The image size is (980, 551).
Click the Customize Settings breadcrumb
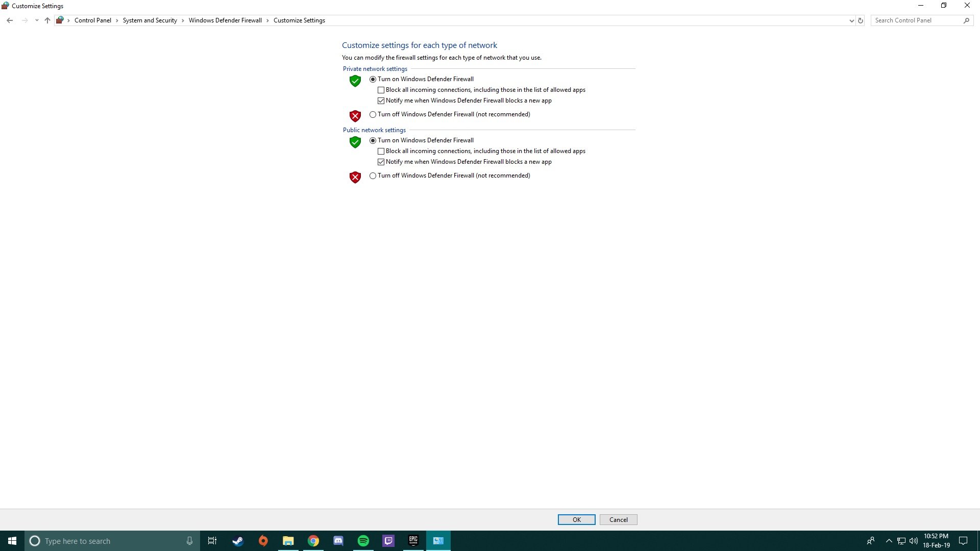[299, 20]
